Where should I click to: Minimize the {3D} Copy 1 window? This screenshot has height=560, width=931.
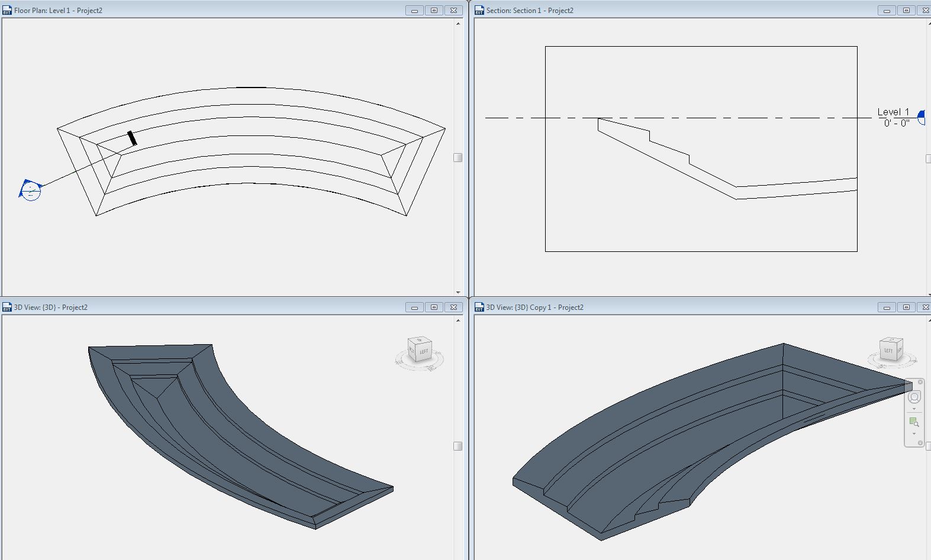(x=887, y=307)
